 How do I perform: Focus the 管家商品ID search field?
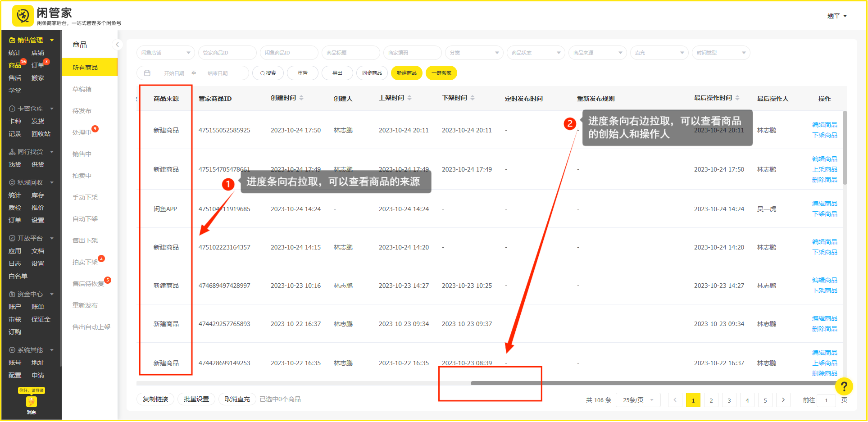pos(227,53)
